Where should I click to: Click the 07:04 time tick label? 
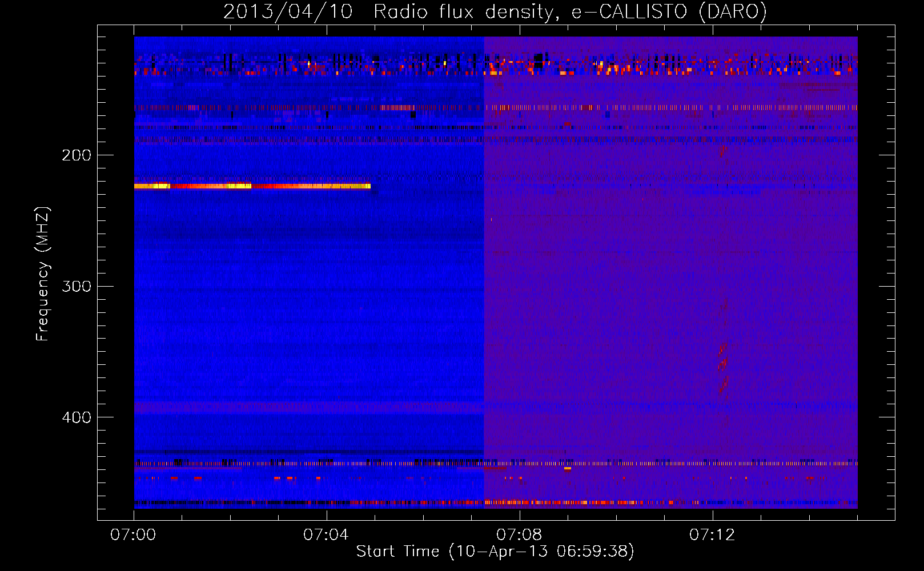326,535
